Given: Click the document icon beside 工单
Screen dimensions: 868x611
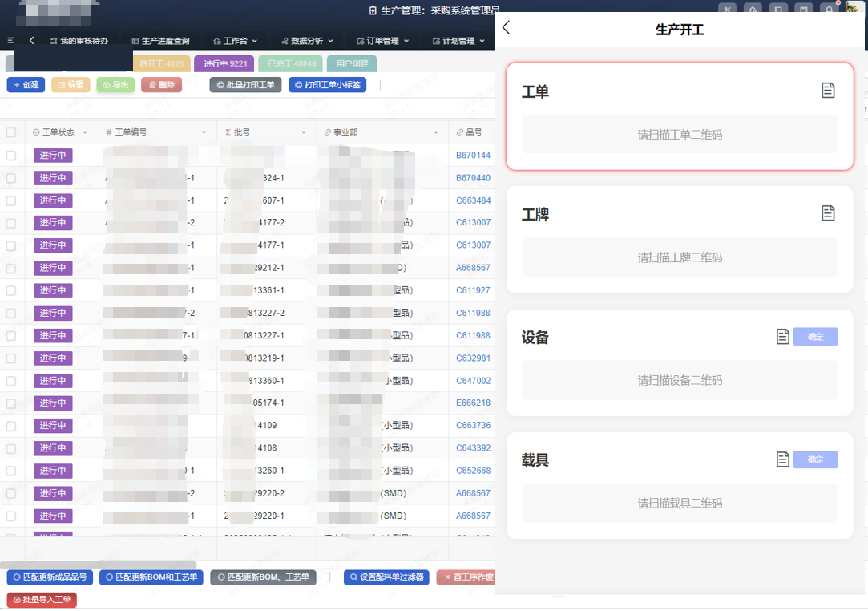Looking at the screenshot, I should pyautogui.click(x=828, y=91).
